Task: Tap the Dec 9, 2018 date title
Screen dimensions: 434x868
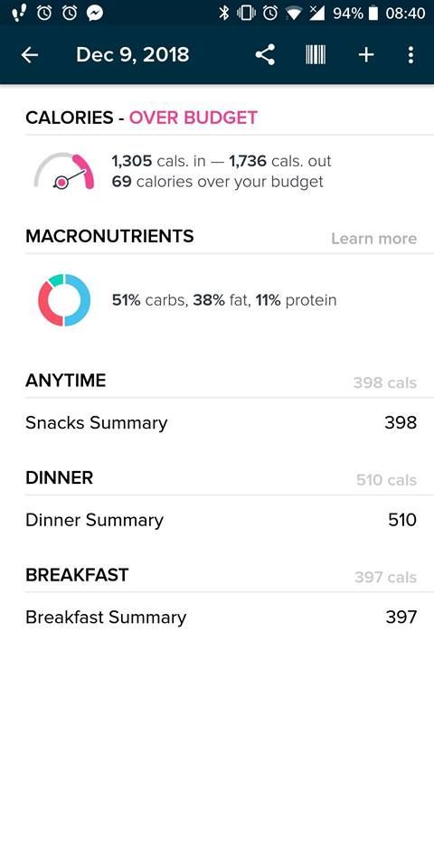Action: coord(132,55)
